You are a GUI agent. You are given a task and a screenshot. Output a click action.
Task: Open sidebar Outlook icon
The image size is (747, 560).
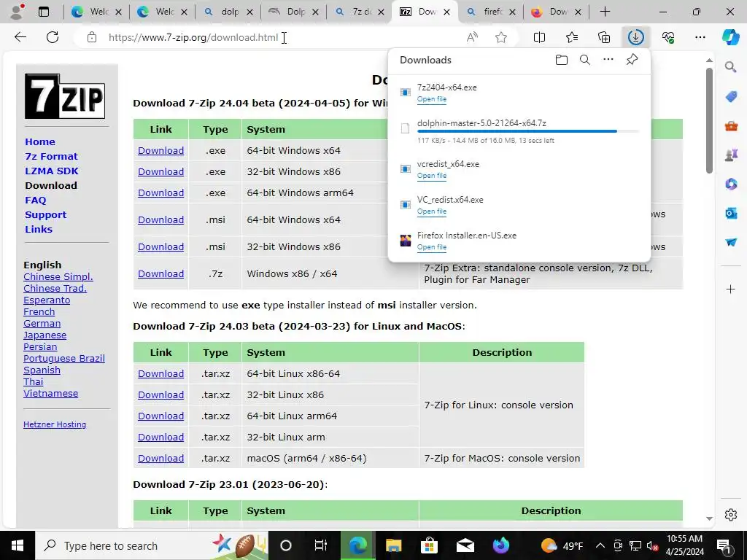coord(731,213)
